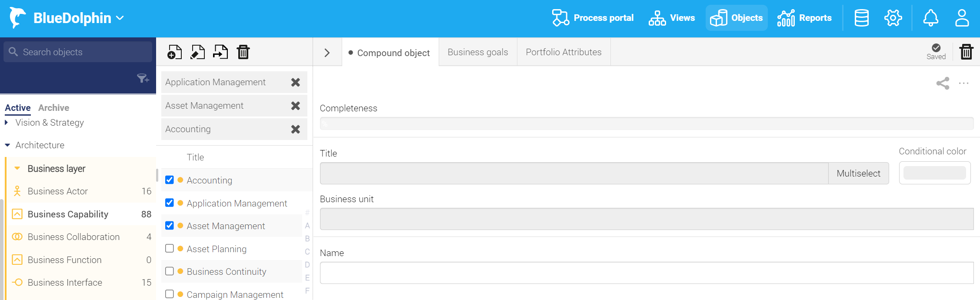980x300 pixels.
Task: Open the BlueDolphin workspace dropdown
Action: (120, 18)
